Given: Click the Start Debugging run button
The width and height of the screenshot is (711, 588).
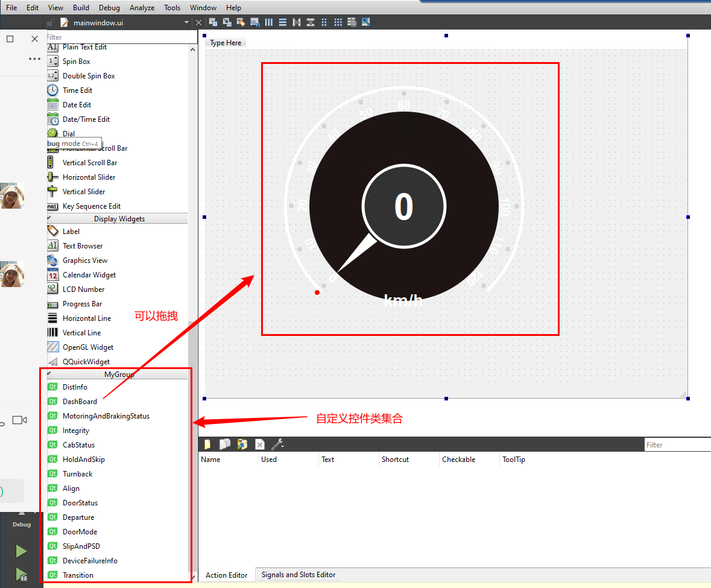Looking at the screenshot, I should (x=21, y=575).
